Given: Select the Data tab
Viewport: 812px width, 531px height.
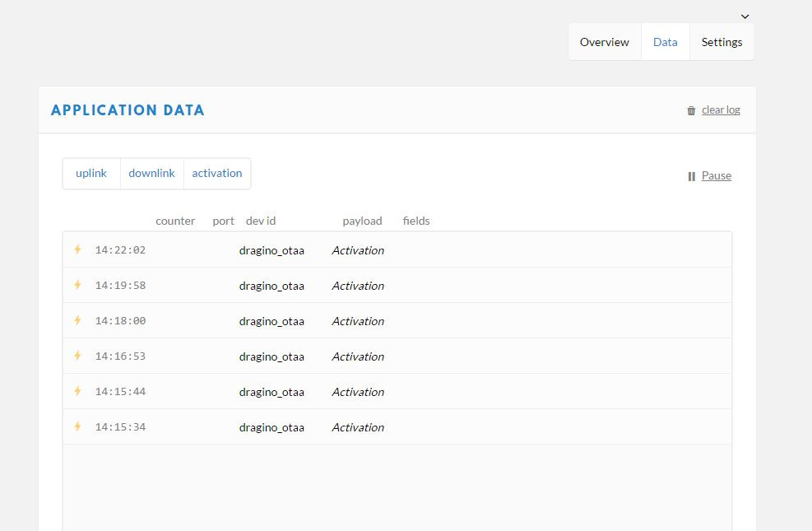Looking at the screenshot, I should tap(665, 42).
